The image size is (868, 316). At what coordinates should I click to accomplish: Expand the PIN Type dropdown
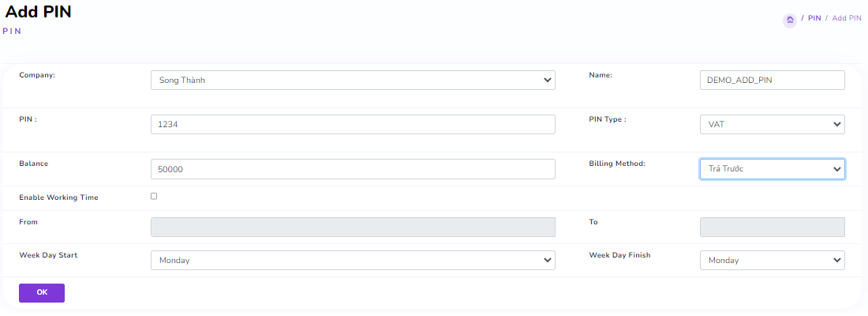click(772, 125)
